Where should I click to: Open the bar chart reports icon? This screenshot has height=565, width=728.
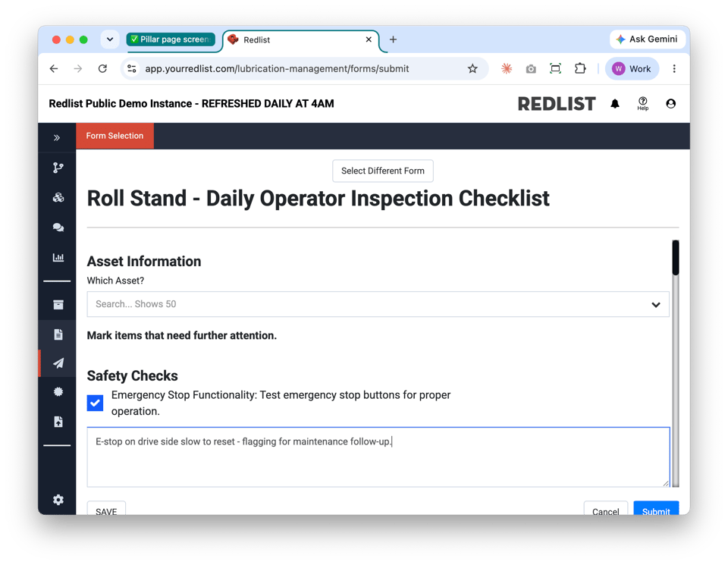[x=58, y=257]
